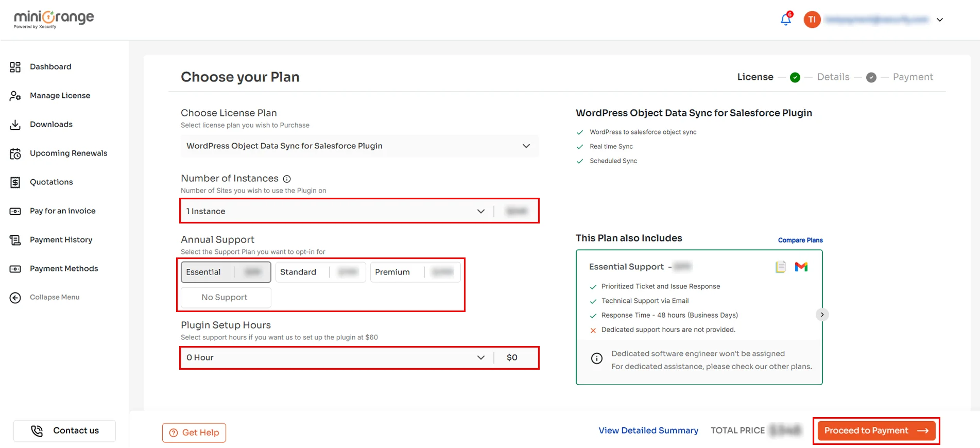Click the phone icon in Contact us
The image size is (980, 448).
[37, 431]
